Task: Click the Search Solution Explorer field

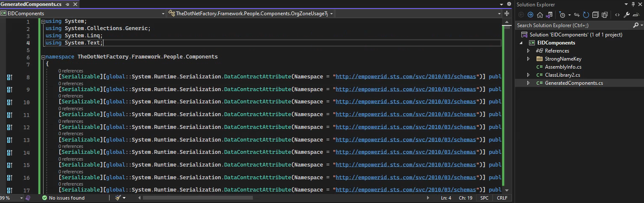Action: pos(574,25)
